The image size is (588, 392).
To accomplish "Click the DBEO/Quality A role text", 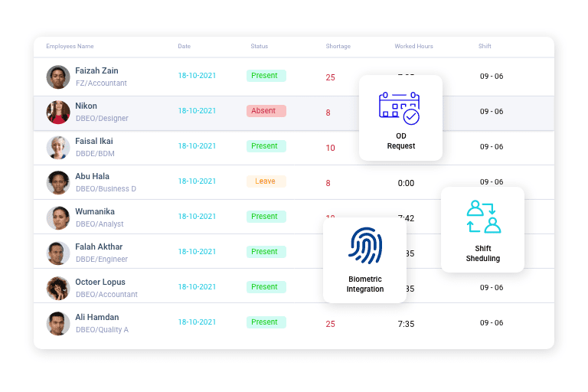I will (102, 330).
